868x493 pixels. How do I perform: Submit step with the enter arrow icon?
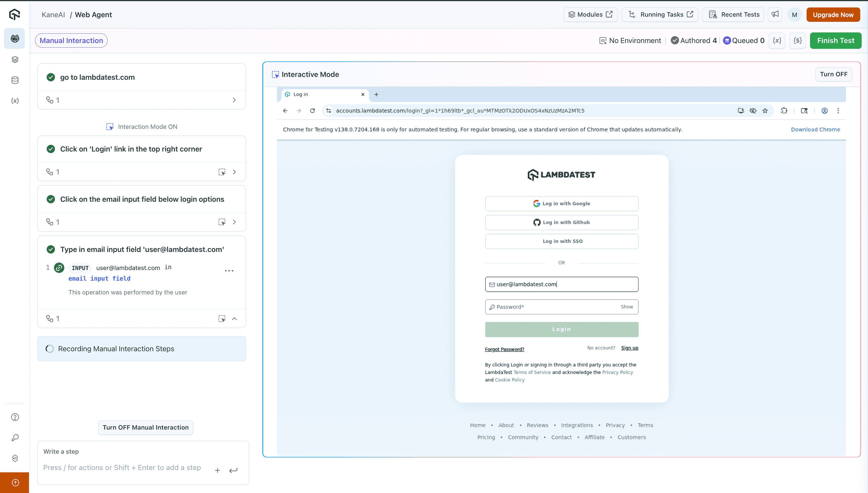(233, 470)
